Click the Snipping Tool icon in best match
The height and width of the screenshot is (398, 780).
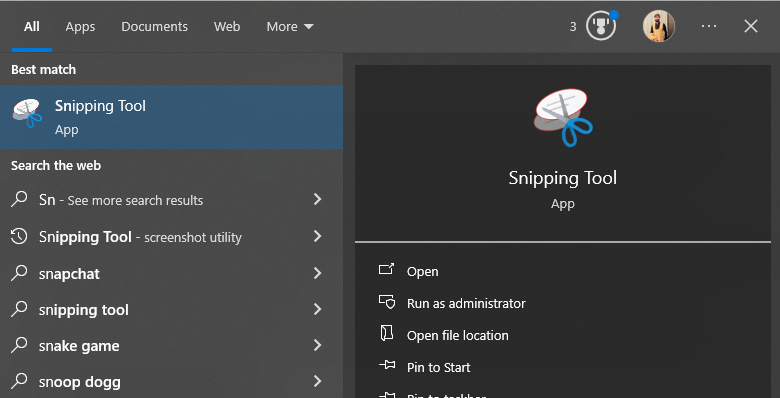27,113
